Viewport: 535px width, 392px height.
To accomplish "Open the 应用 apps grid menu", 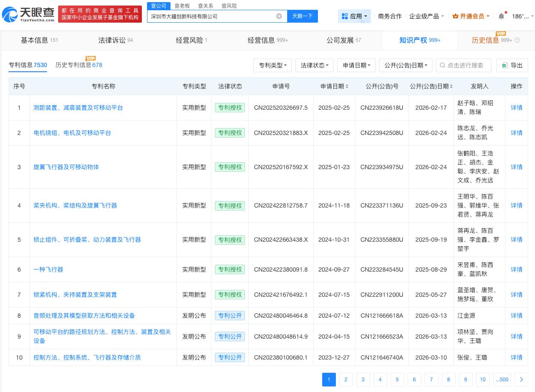I will pos(354,16).
